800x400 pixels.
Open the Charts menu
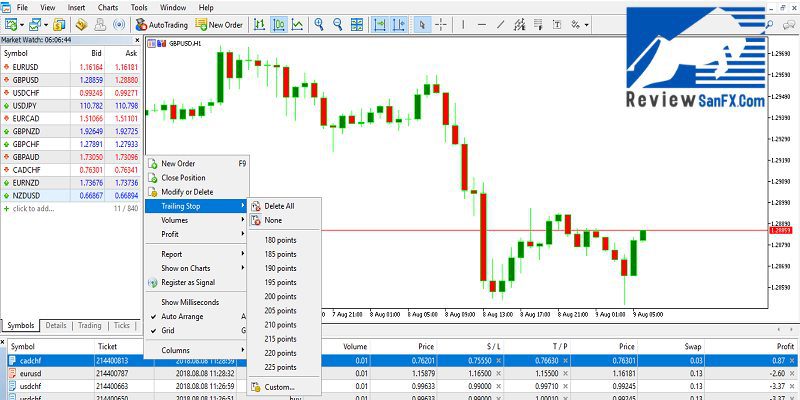108,8
